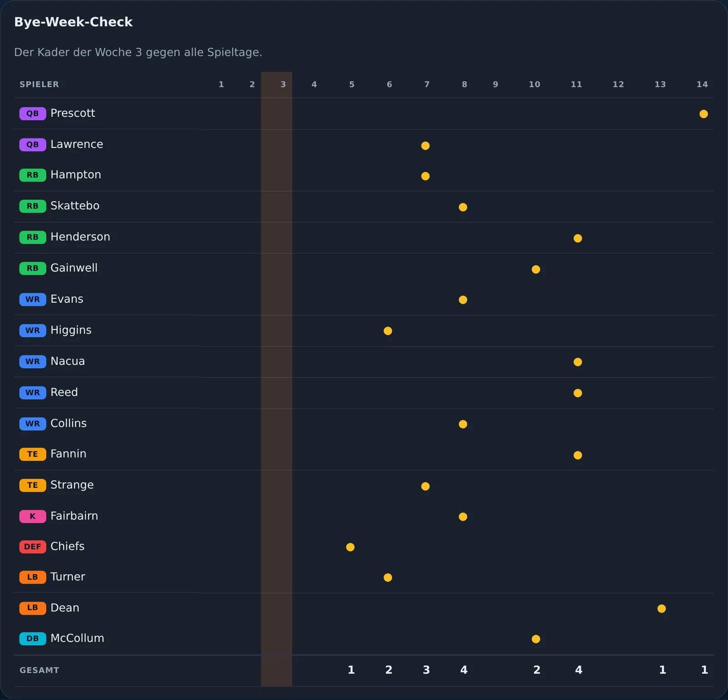Click the player name Skattebo
Viewport: 728px width, 700px height.
75,206
